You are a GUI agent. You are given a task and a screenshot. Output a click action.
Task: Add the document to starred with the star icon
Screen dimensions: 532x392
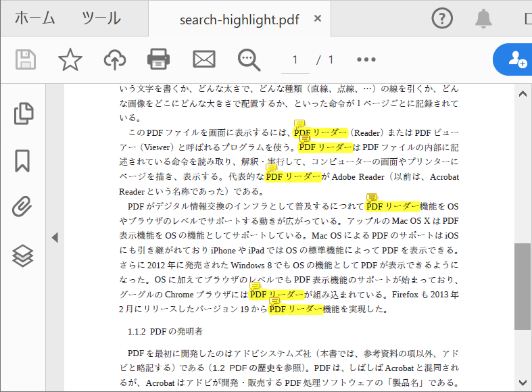70,59
